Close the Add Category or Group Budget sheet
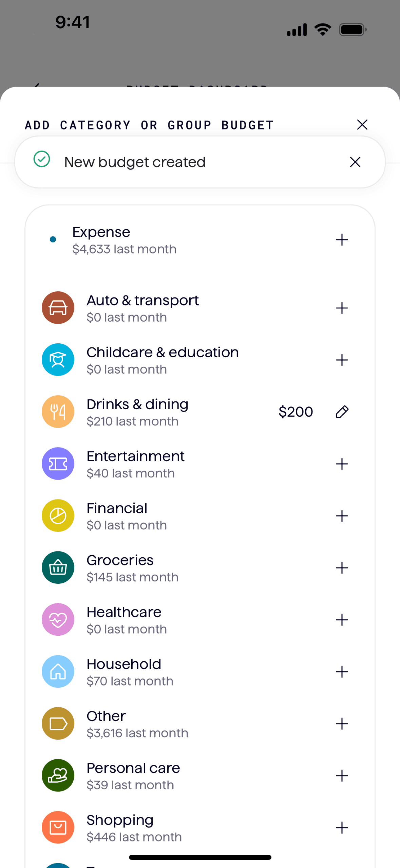400x868 pixels. [x=362, y=125]
